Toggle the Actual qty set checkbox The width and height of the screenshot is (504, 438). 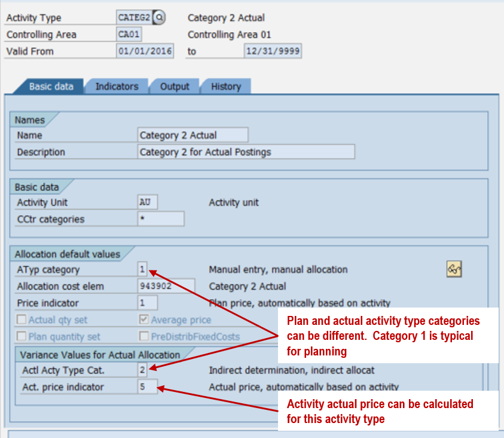22,320
